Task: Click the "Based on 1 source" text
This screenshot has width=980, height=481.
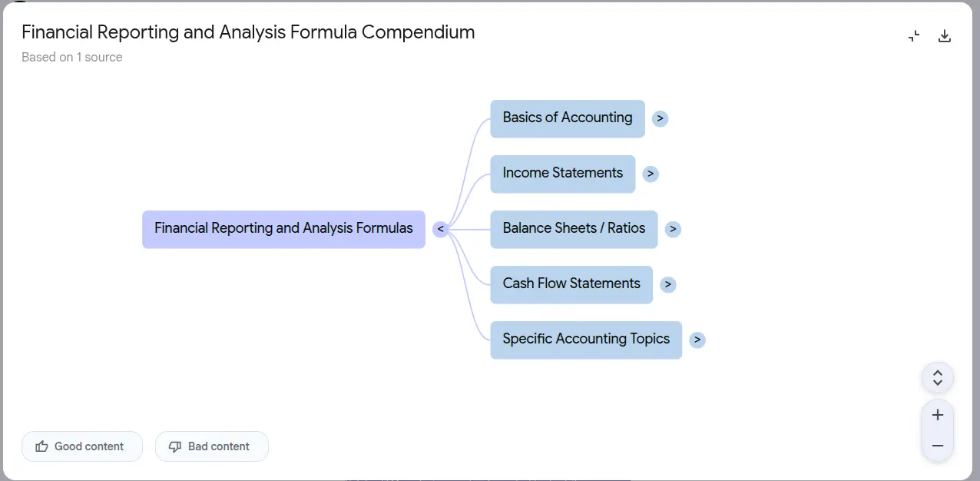Action: click(x=72, y=58)
